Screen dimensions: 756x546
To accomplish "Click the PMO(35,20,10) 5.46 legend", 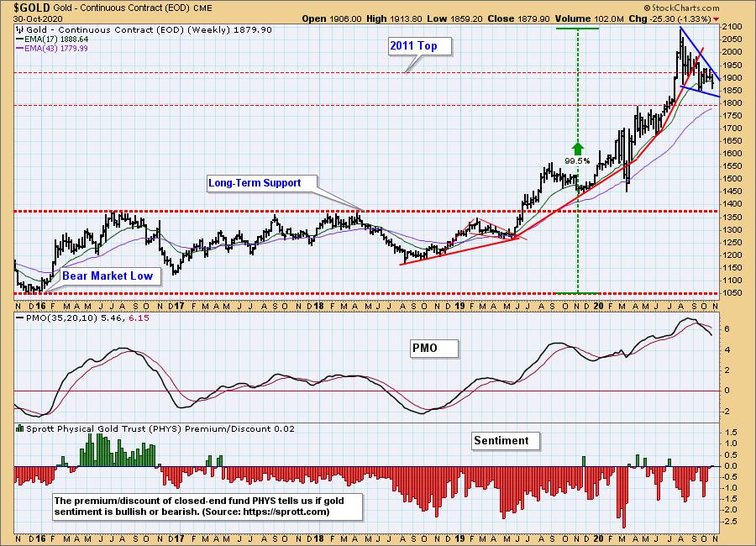I will 82,318.
